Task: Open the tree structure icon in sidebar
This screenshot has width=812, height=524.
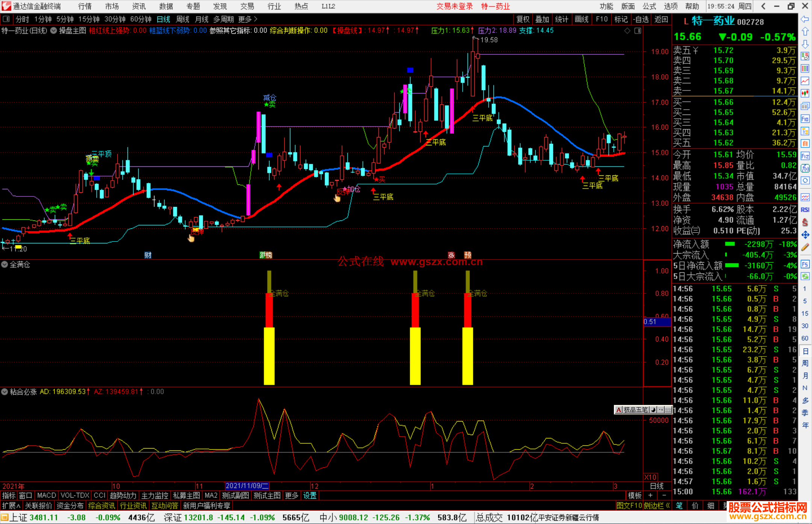Action: pos(805,131)
